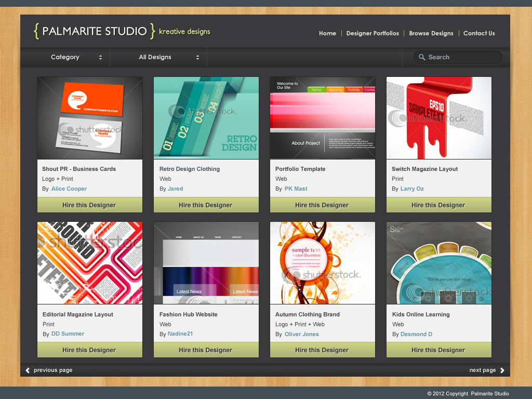Screen dimensions: 532x399
Task: Hire designer for Editorial Magazine Layout
Action: click(89, 350)
